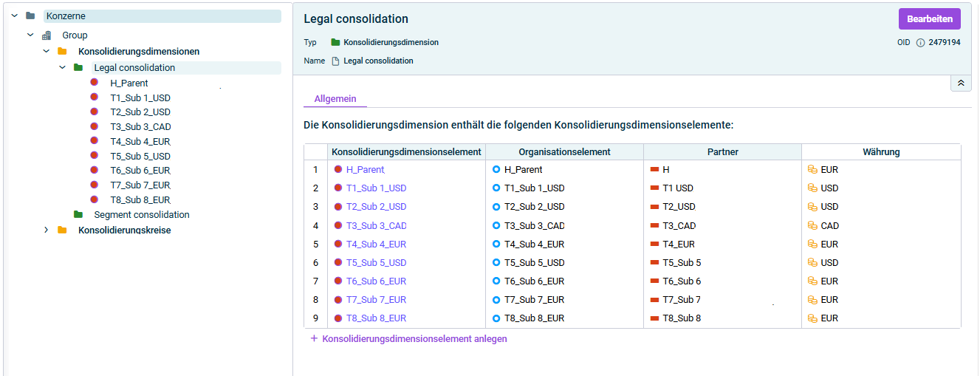Click the Konsolidierungskreise yellow folder icon
The width and height of the screenshot is (980, 376).
[62, 230]
